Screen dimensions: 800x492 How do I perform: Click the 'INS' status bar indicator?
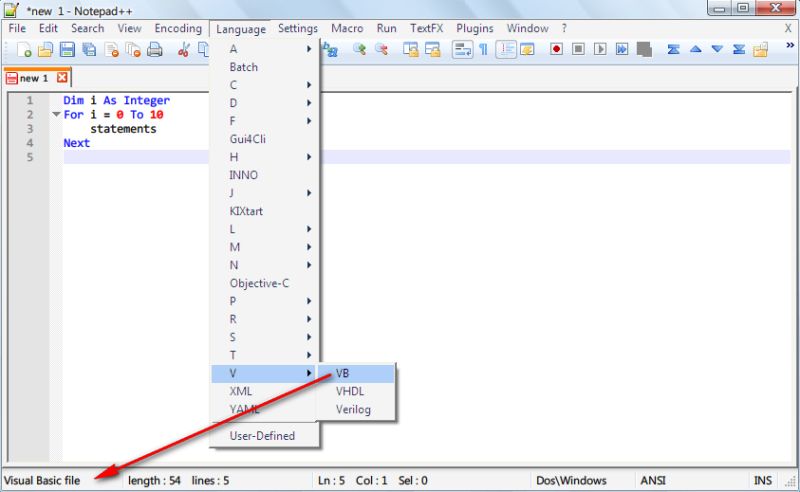[x=763, y=481]
